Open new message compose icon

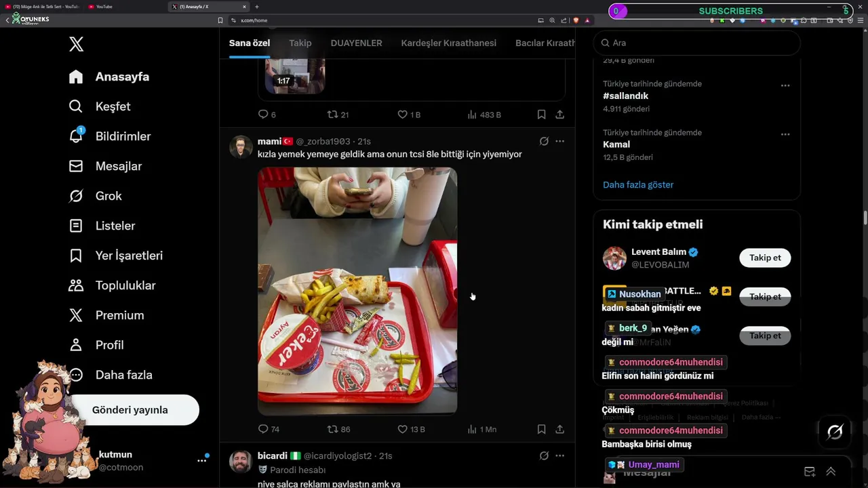tap(809, 472)
